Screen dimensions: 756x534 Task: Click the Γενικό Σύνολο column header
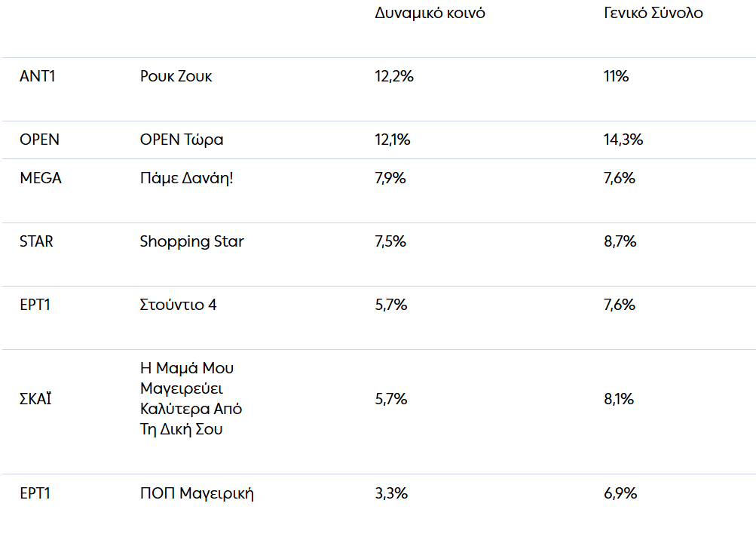point(653,14)
